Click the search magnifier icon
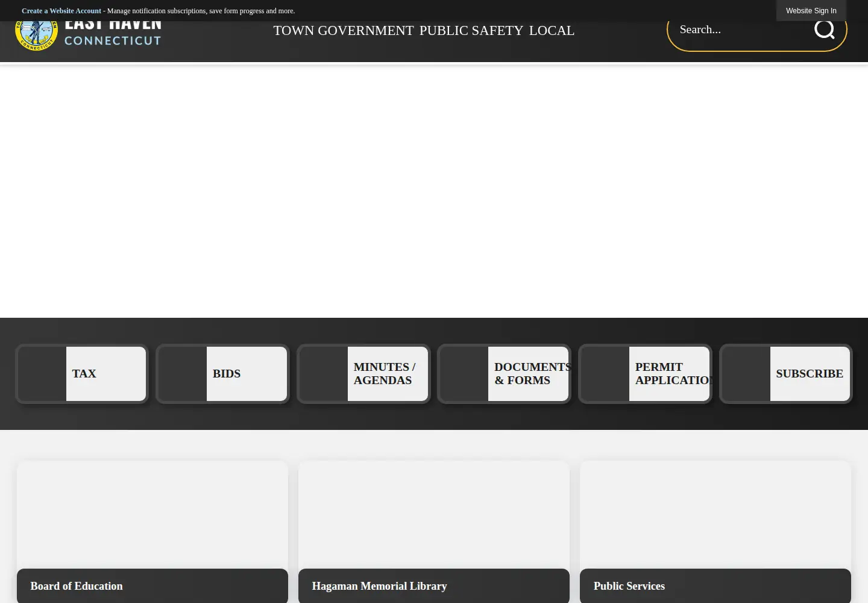This screenshot has width=868, height=603. click(x=825, y=29)
